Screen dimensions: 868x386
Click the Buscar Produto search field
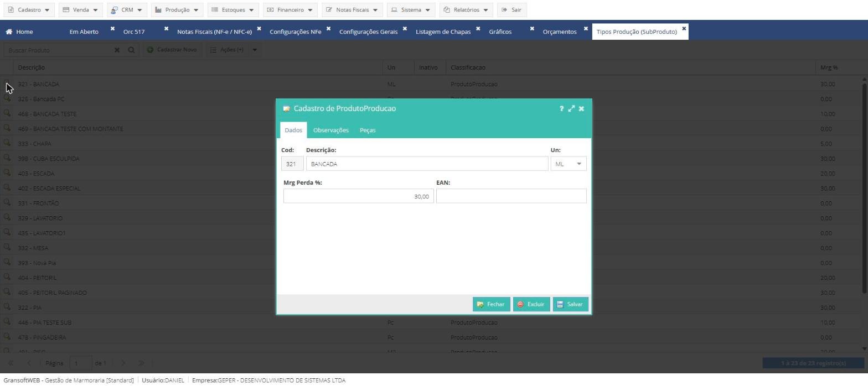[x=58, y=50]
